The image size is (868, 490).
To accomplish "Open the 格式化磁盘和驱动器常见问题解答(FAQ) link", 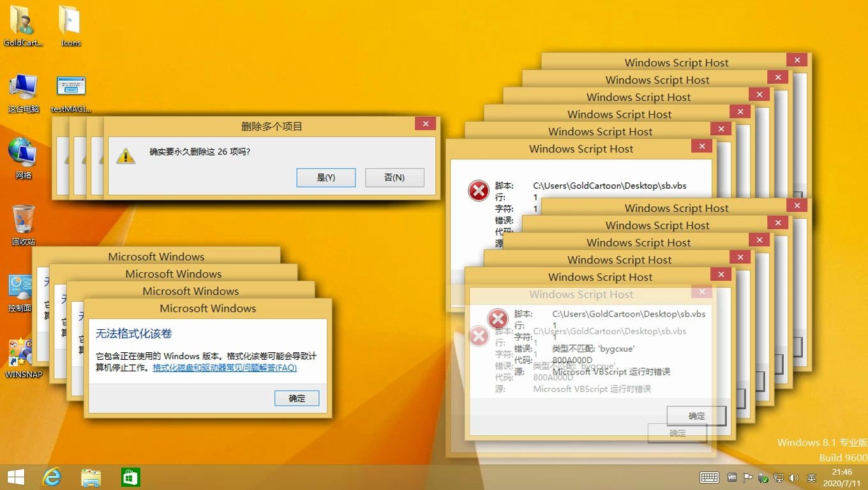I will click(225, 367).
